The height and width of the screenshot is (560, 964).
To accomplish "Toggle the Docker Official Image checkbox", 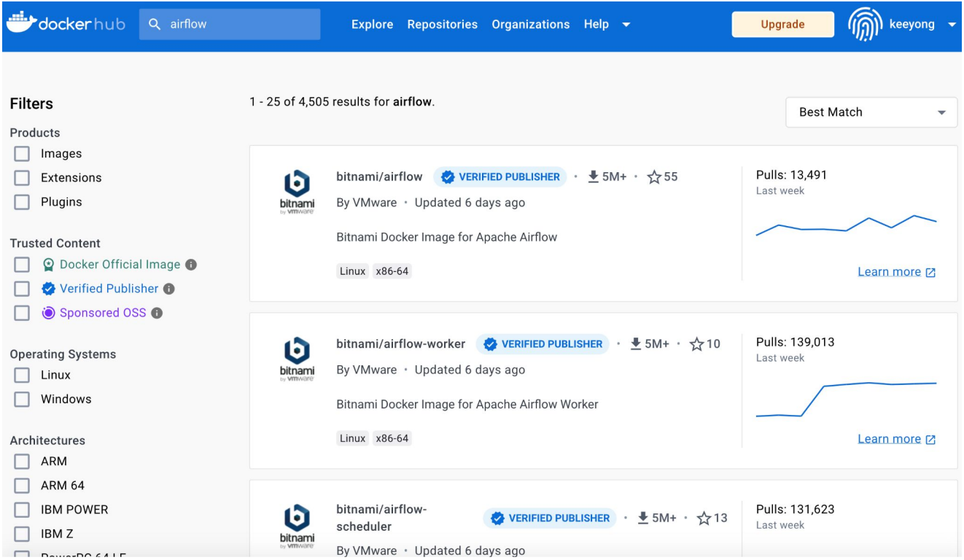I will point(22,265).
